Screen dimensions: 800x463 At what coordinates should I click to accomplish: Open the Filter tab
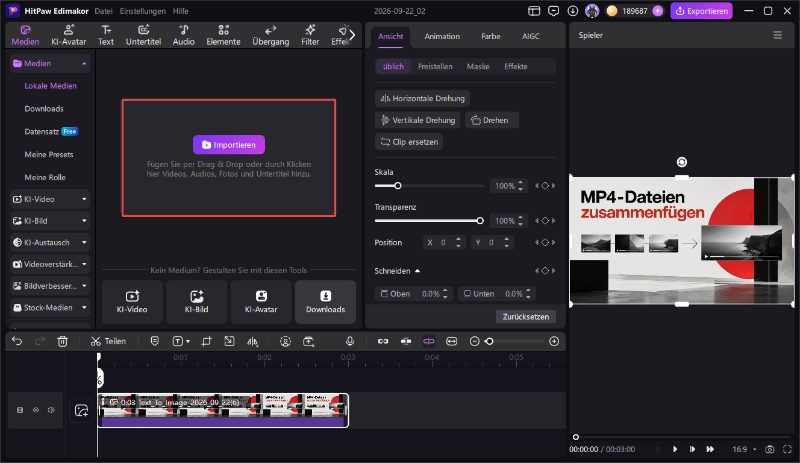pos(310,35)
